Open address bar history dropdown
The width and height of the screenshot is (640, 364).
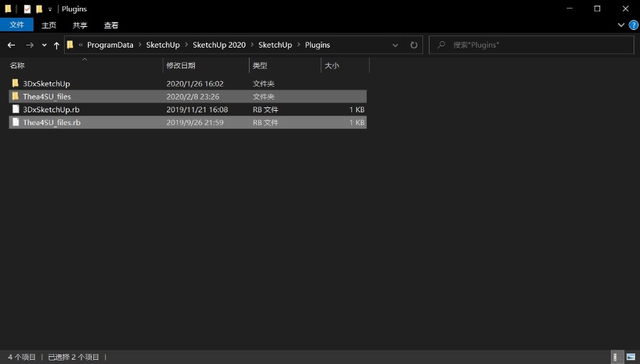tap(395, 45)
